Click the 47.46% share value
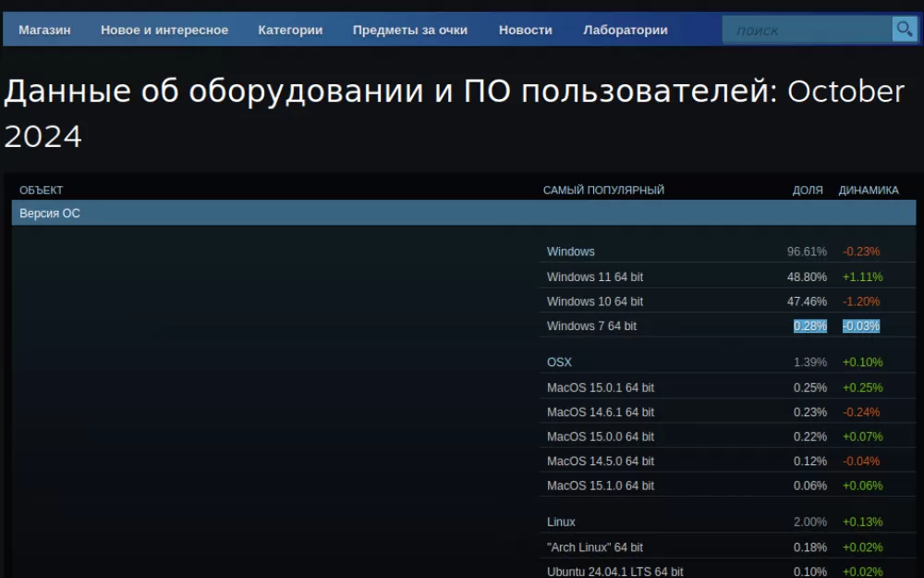The width and height of the screenshot is (924, 578). click(807, 301)
